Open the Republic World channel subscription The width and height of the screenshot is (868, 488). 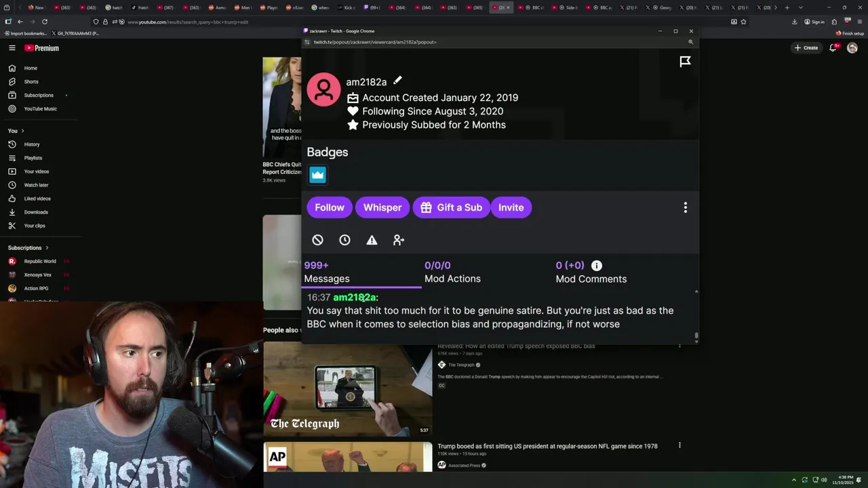(40, 261)
